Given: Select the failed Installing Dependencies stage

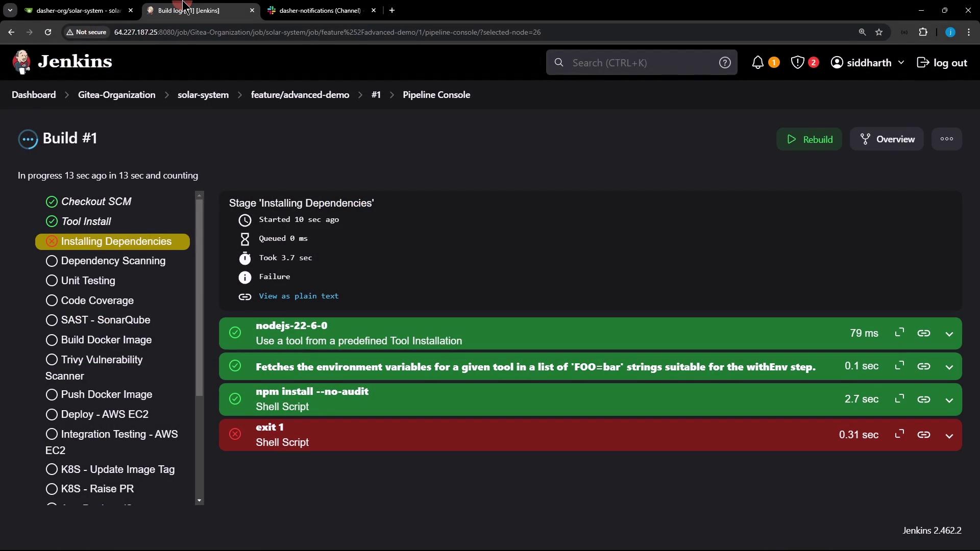Looking at the screenshot, I should click(116, 241).
